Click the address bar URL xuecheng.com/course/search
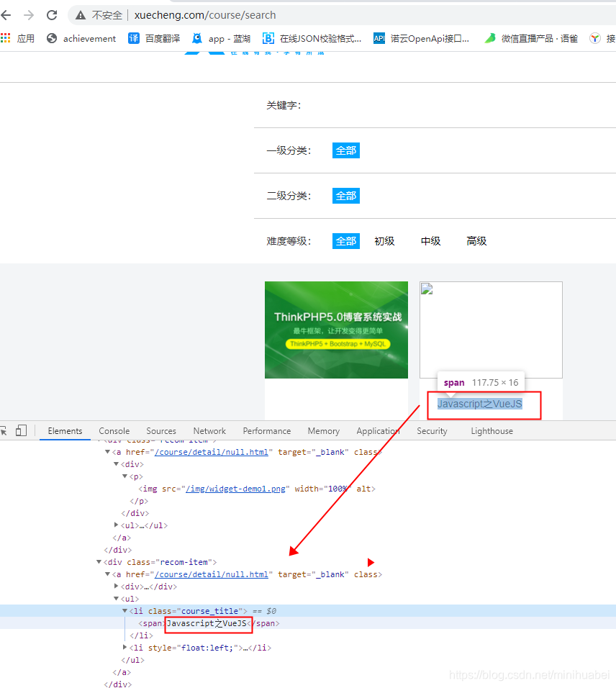 point(205,15)
